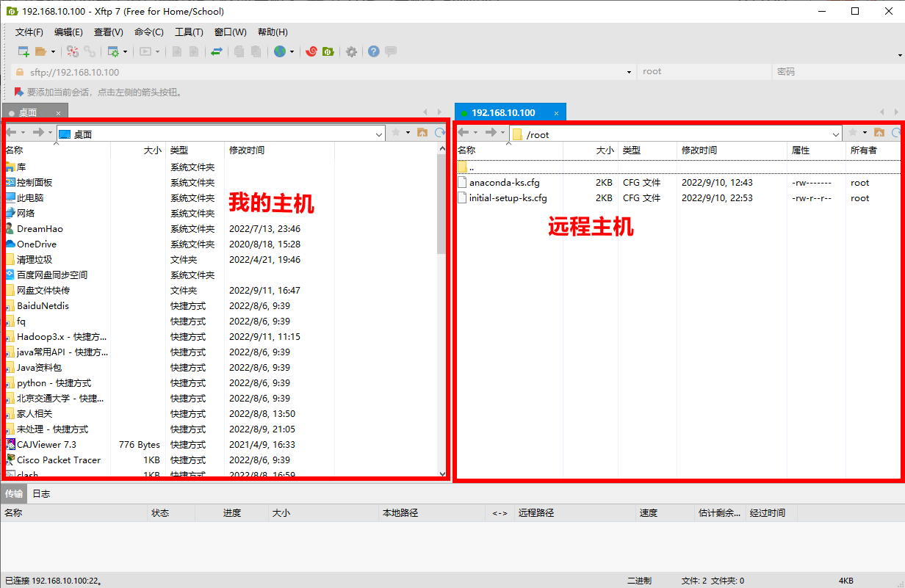Expand the remote address dropdown for /root
Image resolution: width=905 pixels, height=588 pixels.
836,134
